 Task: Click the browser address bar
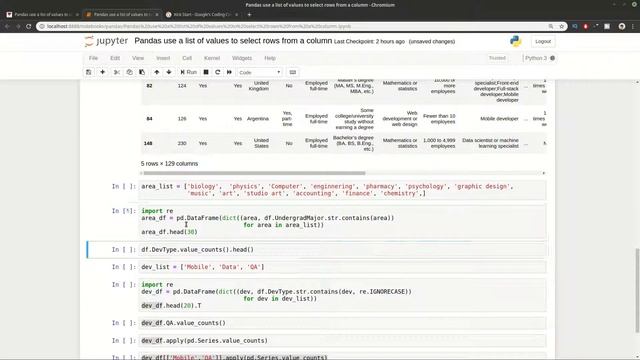coord(294,26)
